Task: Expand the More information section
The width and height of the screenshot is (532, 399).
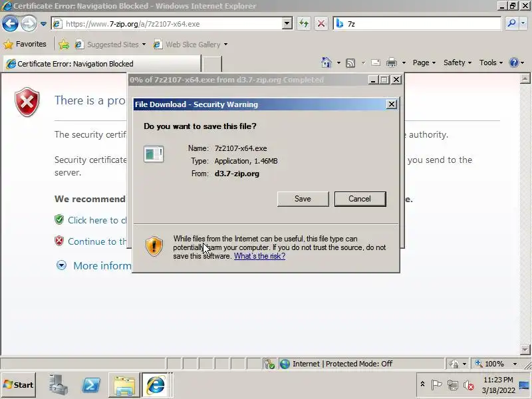Action: pos(93,265)
